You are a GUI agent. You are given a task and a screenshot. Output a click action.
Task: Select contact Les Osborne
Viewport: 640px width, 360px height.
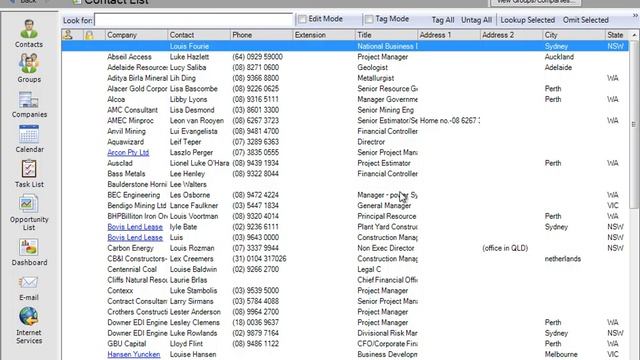(x=190, y=195)
